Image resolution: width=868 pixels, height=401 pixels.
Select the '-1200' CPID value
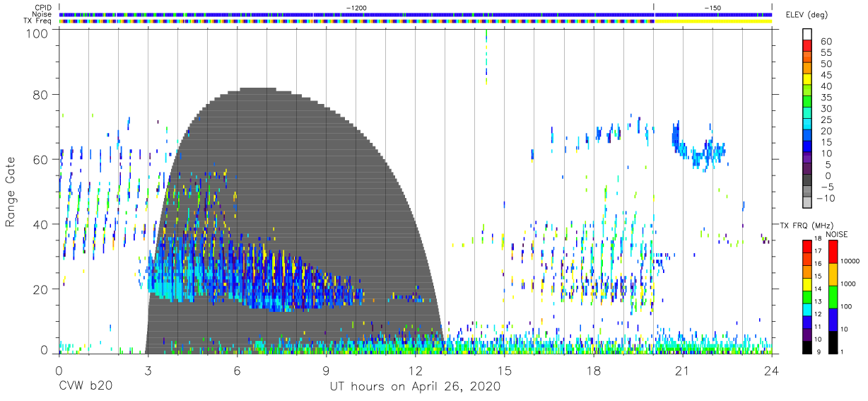coord(356,7)
